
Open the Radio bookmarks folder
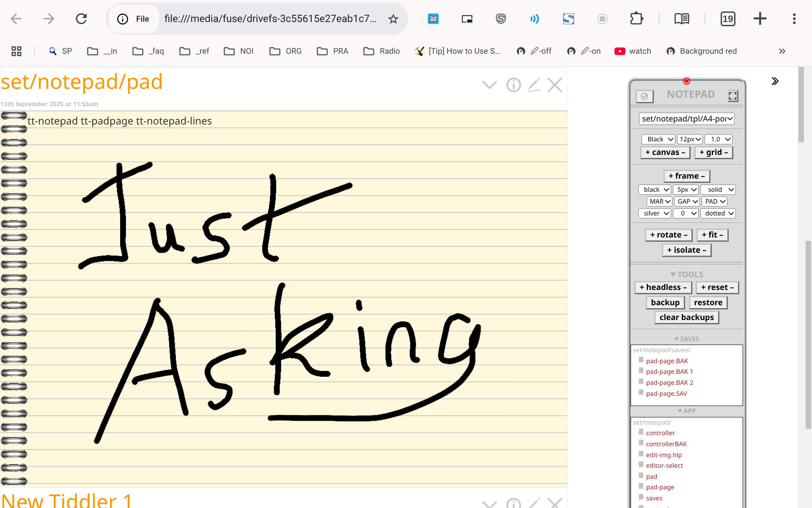click(x=381, y=51)
